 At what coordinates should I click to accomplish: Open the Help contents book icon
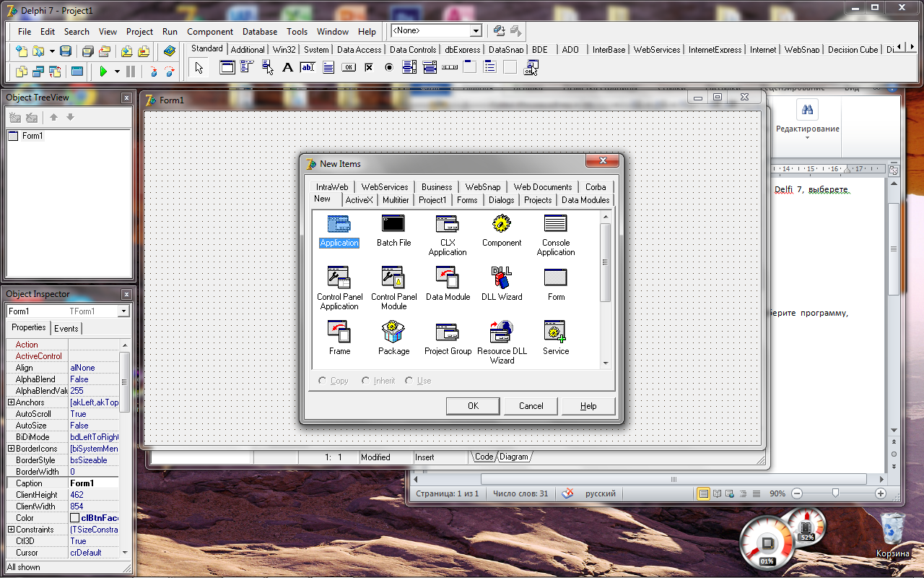point(170,51)
